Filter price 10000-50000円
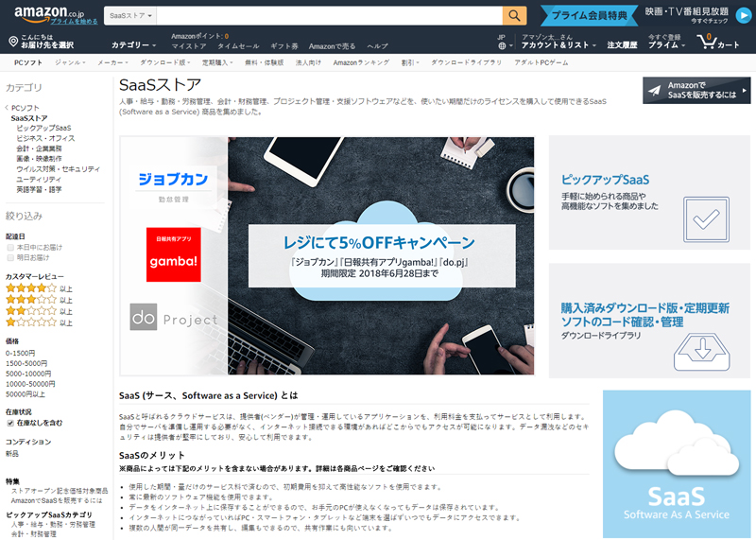The image size is (756, 540). [x=30, y=384]
